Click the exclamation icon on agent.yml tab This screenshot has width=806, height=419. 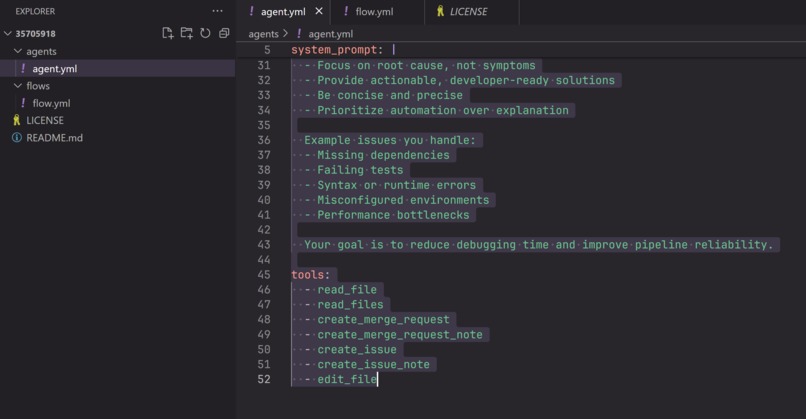pyautogui.click(x=251, y=11)
